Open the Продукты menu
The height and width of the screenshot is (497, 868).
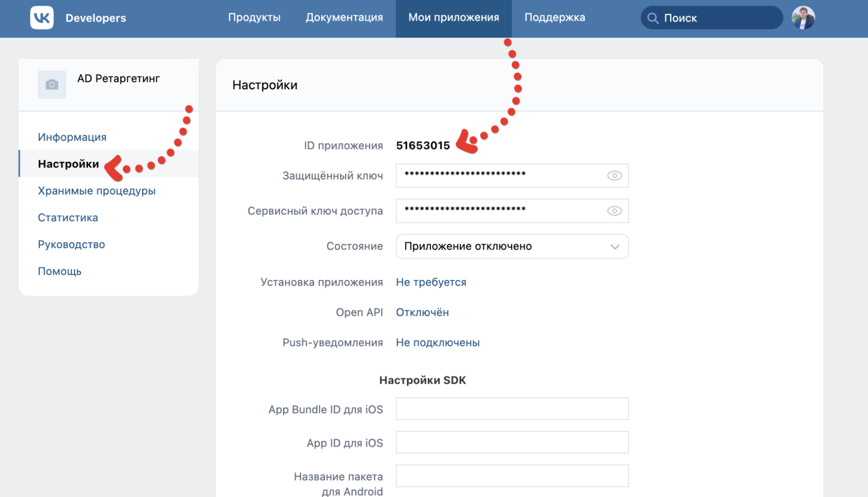(254, 18)
